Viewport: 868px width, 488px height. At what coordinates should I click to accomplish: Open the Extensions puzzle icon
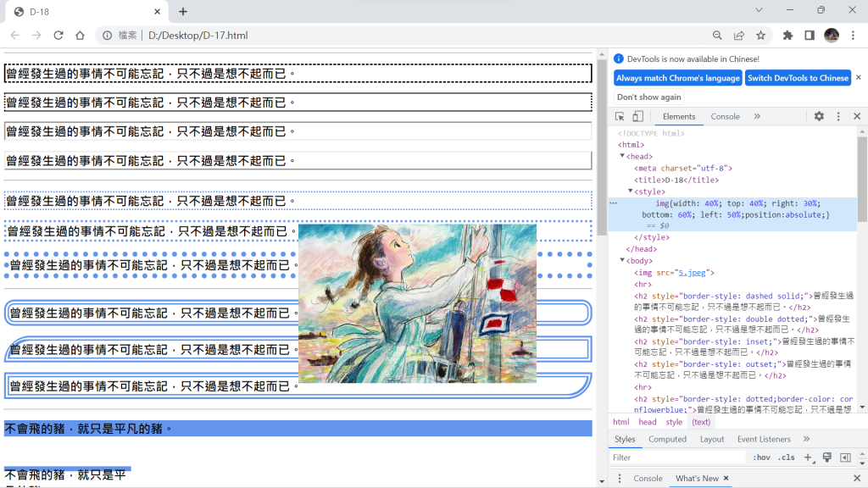[787, 36]
